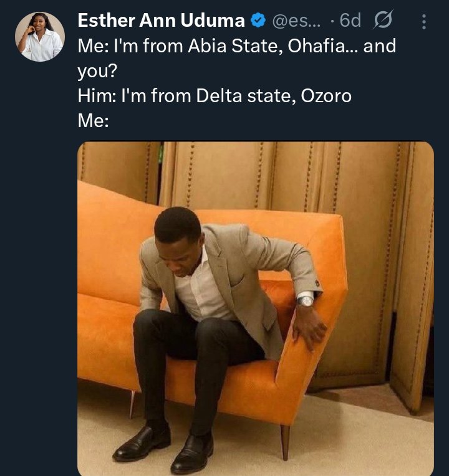This screenshot has height=476, width=449.
Task: Open the three-dot more options menu
Action: click(x=424, y=22)
